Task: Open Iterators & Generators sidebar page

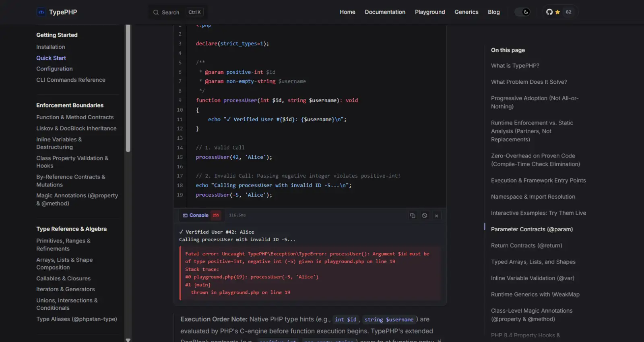Action: 66,289
